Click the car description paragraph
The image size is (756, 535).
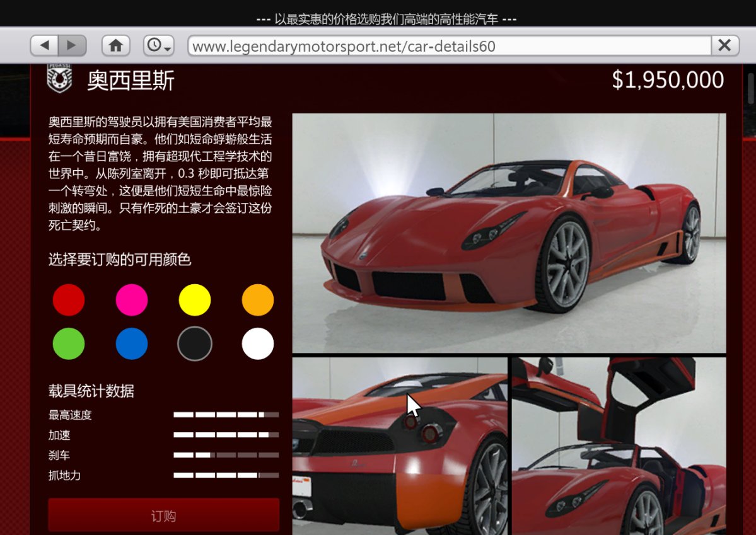coord(160,173)
